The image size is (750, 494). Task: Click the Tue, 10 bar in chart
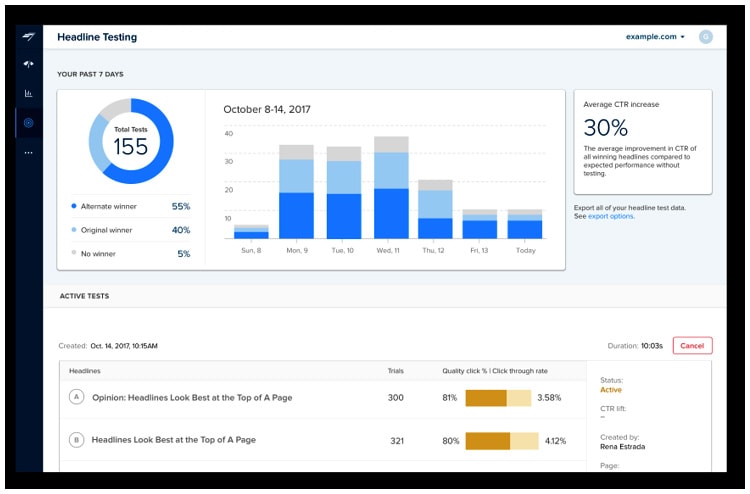(x=344, y=192)
